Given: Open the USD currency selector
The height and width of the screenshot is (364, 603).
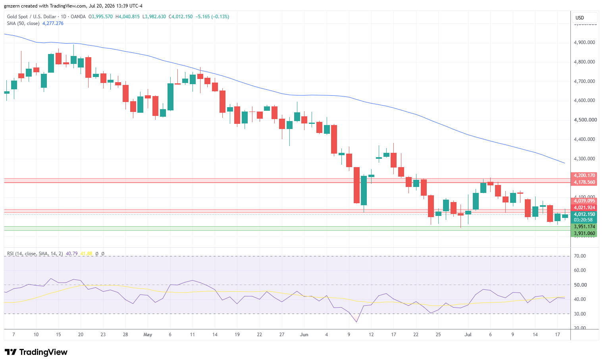Looking at the screenshot, I should [x=584, y=18].
